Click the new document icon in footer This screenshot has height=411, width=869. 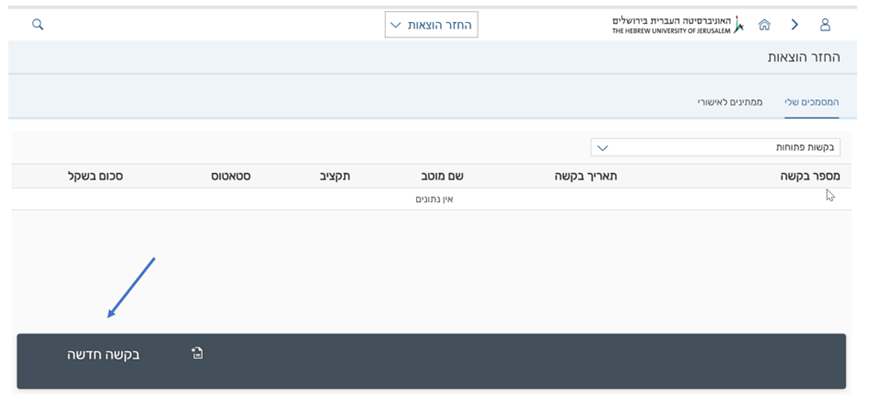click(197, 353)
